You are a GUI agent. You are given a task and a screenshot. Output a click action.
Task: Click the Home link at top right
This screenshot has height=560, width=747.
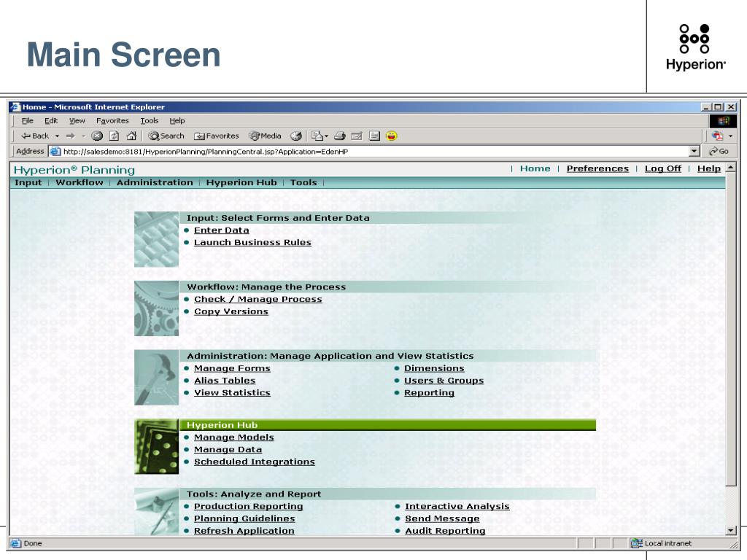535,168
